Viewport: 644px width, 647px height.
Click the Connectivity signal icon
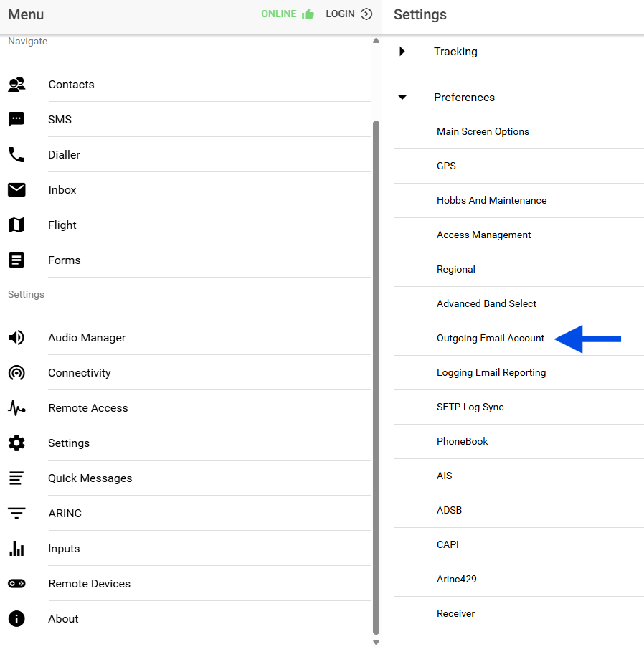(16, 373)
